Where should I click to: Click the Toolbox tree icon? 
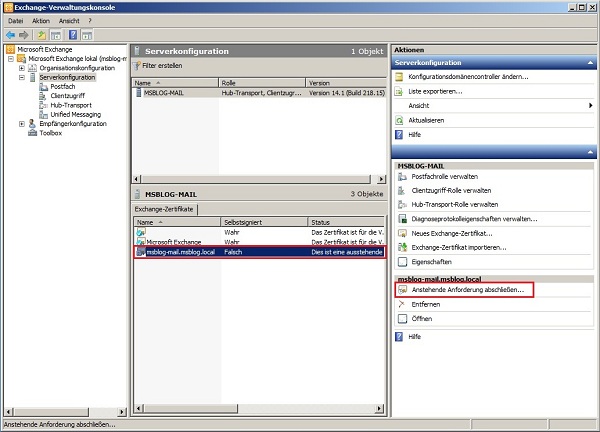[33, 133]
